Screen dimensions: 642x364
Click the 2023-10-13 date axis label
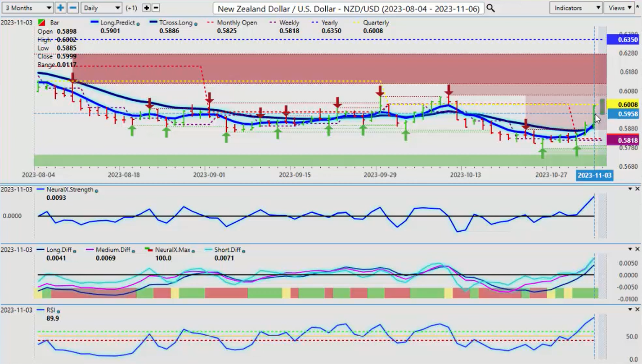point(466,175)
